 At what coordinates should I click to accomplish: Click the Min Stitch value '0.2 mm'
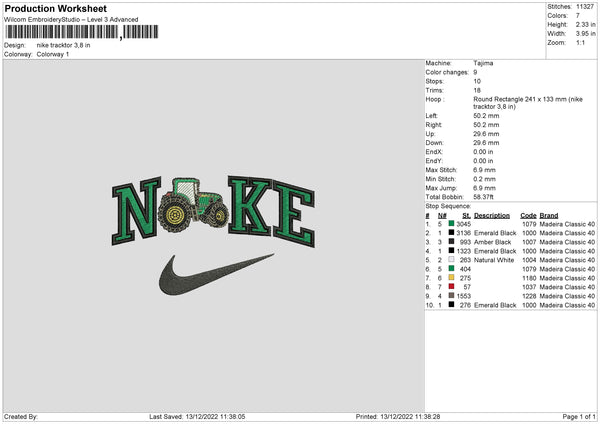pyautogui.click(x=485, y=179)
